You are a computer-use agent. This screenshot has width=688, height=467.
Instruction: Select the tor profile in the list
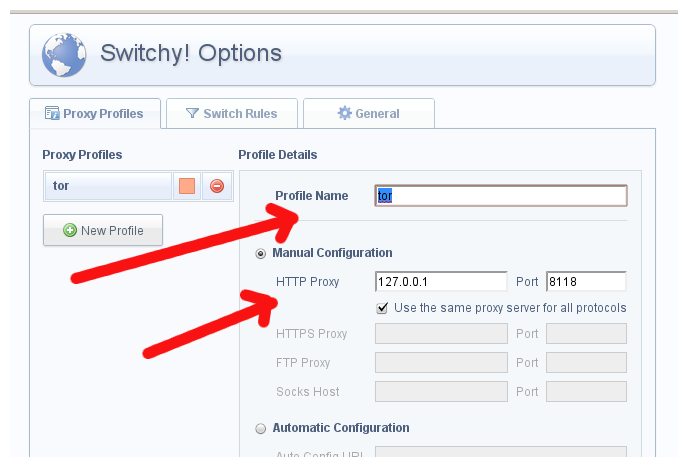pos(108,186)
